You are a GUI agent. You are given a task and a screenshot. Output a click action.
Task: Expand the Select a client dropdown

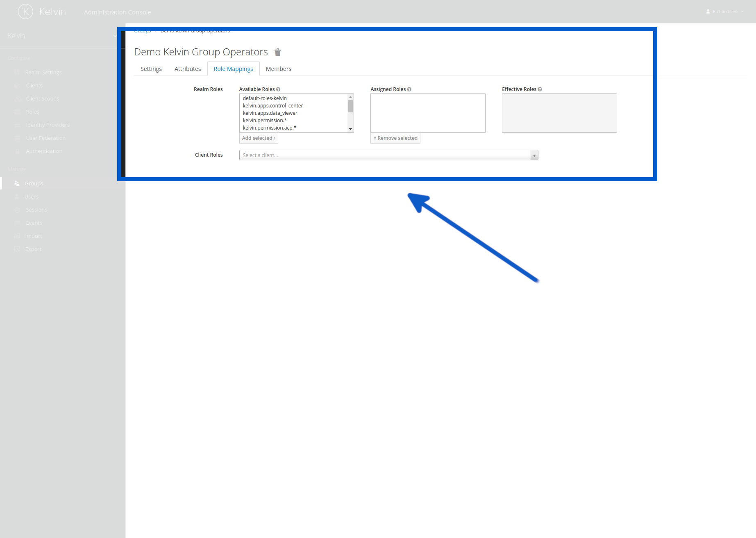(534, 155)
